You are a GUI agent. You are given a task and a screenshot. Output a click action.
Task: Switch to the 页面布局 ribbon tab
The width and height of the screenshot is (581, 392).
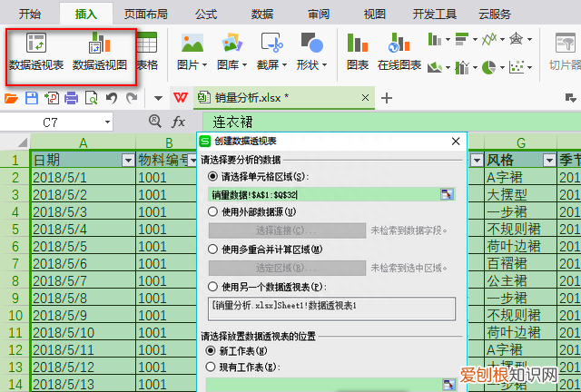[146, 15]
